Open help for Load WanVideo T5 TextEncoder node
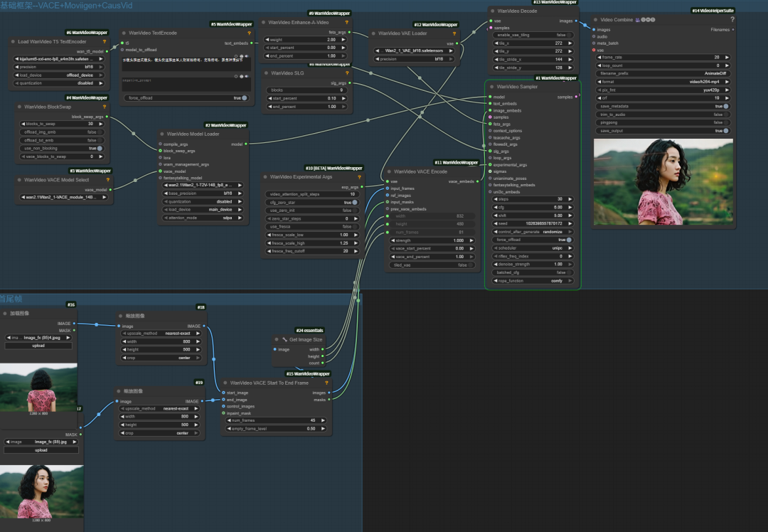 [x=105, y=42]
